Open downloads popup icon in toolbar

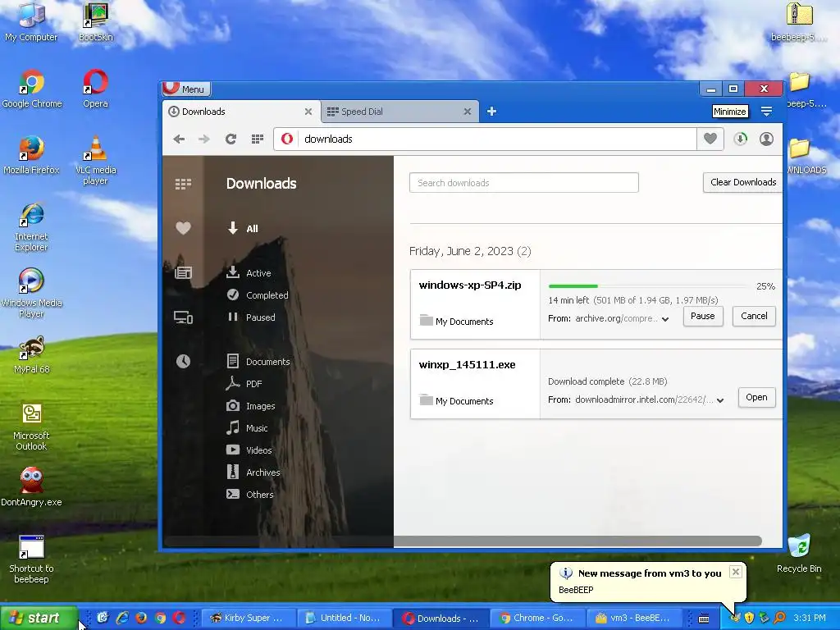741,139
